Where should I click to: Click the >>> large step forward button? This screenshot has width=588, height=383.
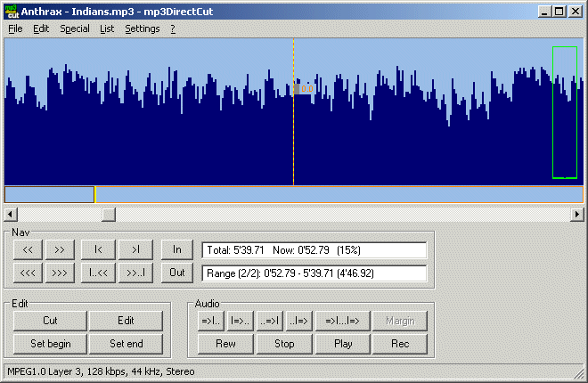pos(60,273)
